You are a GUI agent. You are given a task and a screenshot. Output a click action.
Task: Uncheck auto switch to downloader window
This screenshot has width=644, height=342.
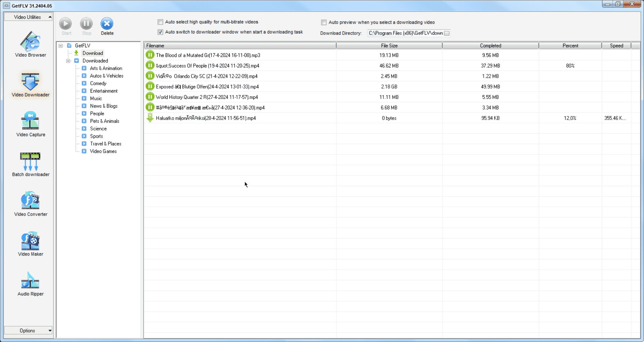click(x=160, y=32)
